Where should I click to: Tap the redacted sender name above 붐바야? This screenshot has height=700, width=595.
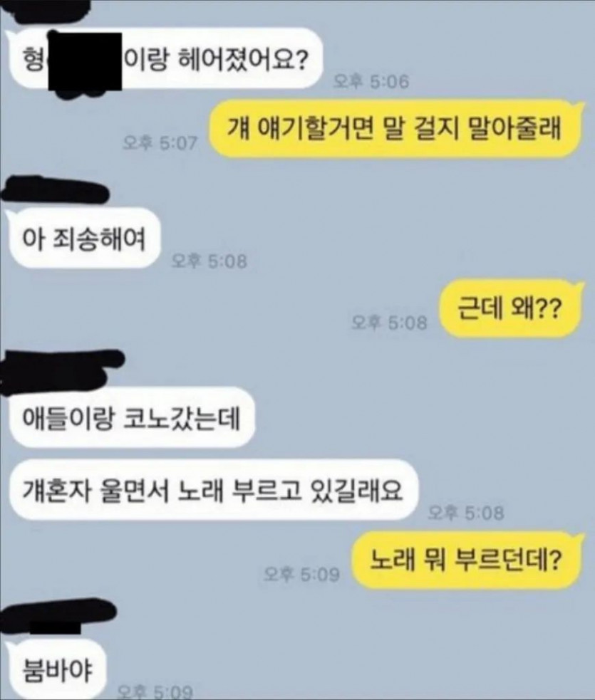(58, 617)
